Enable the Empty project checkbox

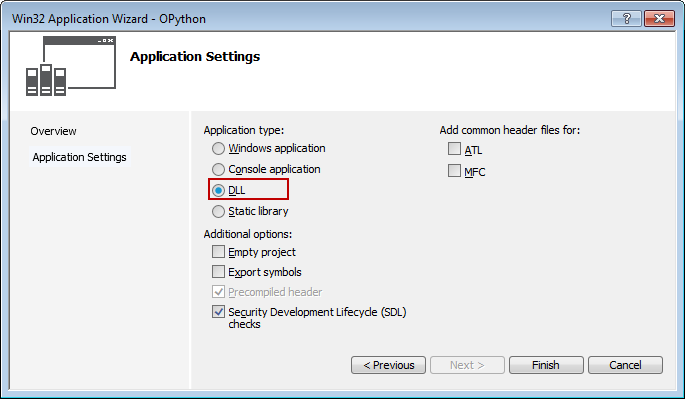point(218,252)
